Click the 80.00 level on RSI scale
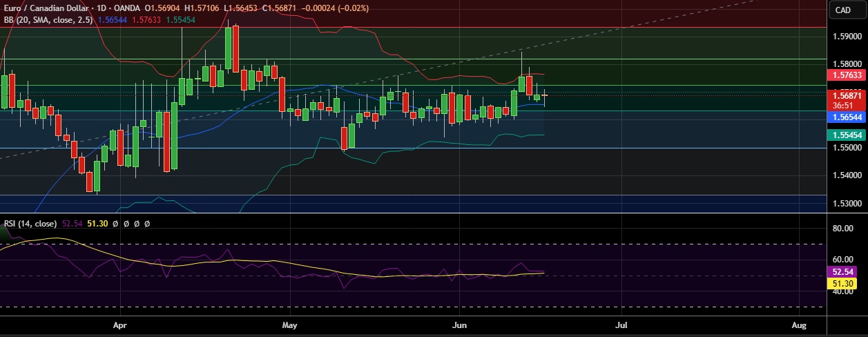Screen dimensions: 868x337 tap(842, 228)
